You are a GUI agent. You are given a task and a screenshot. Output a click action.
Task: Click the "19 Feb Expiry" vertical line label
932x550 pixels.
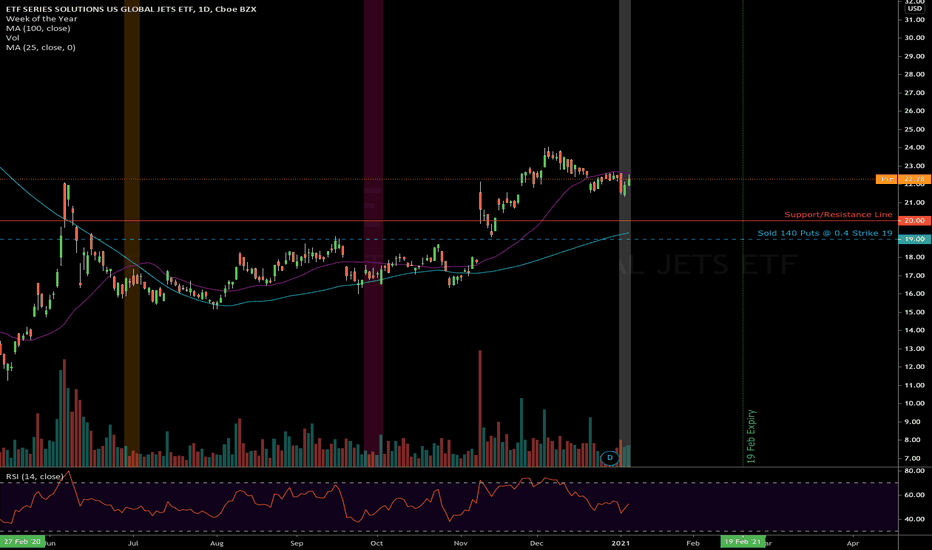pyautogui.click(x=751, y=436)
